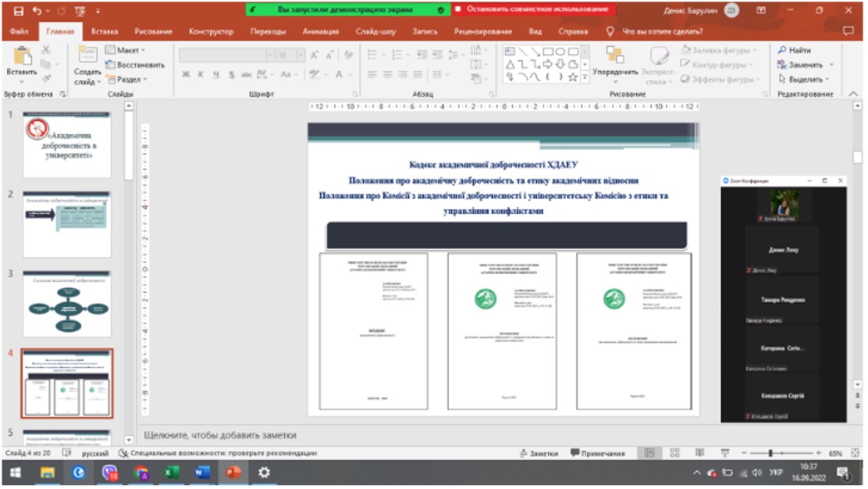868x489 pixels.
Task: Open Chrome from the taskbar
Action: pos(141,473)
